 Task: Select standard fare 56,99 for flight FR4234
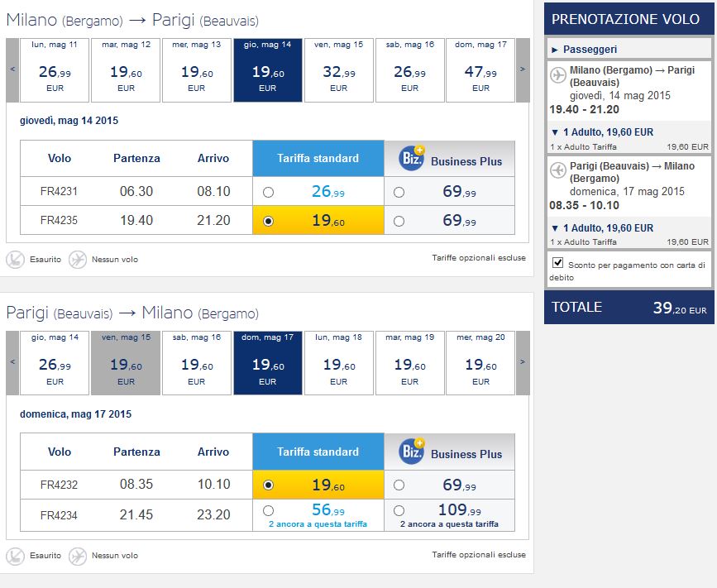tap(268, 511)
